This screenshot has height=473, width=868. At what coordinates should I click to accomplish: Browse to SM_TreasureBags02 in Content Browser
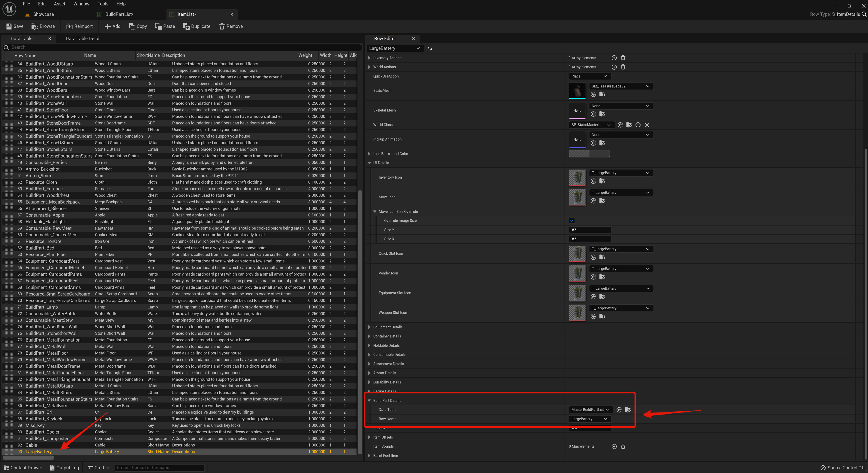pyautogui.click(x=602, y=94)
